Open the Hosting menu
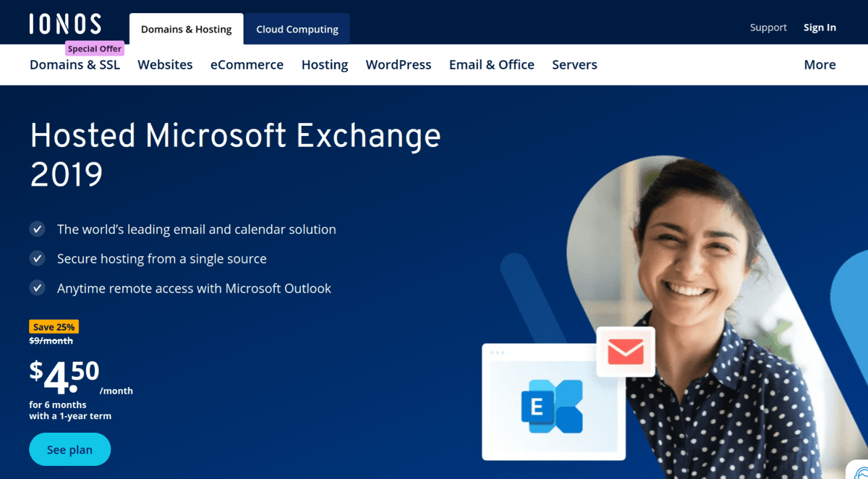The height and width of the screenshot is (479, 868). click(x=325, y=64)
